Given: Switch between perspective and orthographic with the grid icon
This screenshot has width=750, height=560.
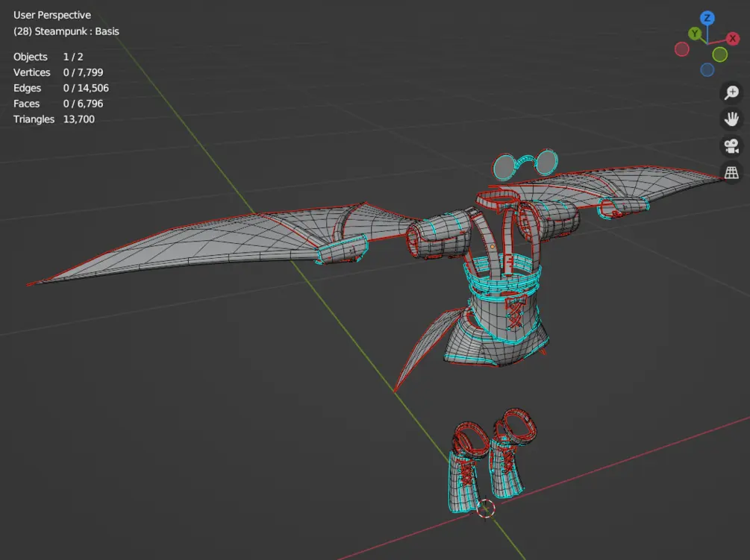Looking at the screenshot, I should (731, 173).
